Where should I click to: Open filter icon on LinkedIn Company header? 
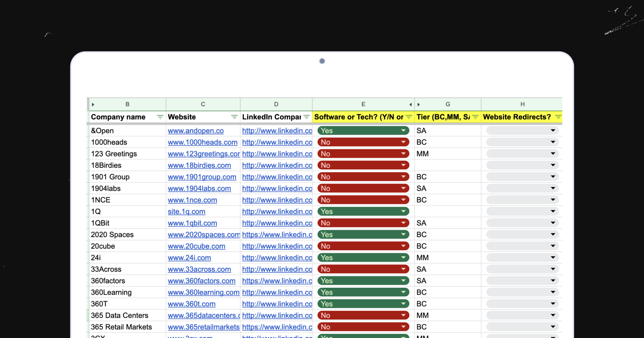click(x=306, y=117)
